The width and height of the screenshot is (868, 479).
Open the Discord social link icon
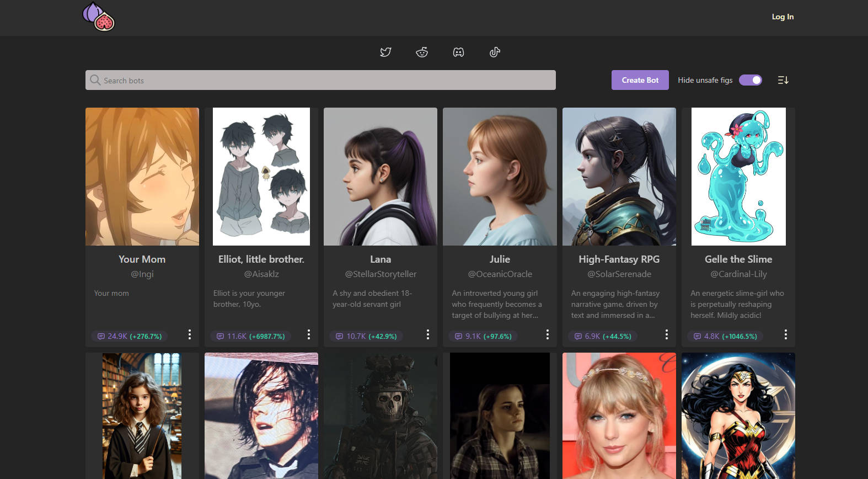point(458,52)
